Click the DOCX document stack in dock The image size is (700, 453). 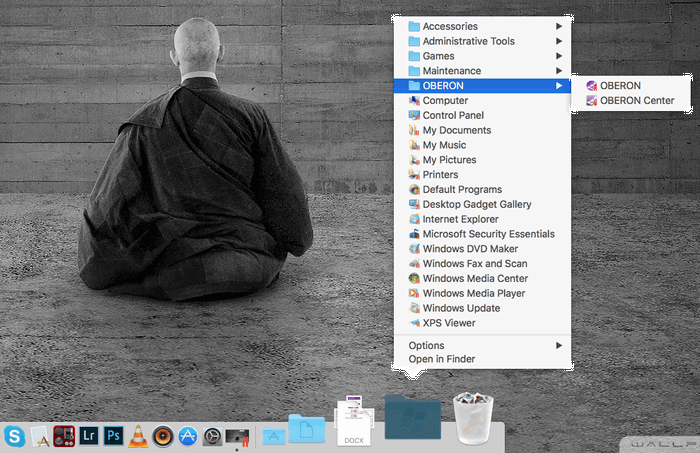354,420
